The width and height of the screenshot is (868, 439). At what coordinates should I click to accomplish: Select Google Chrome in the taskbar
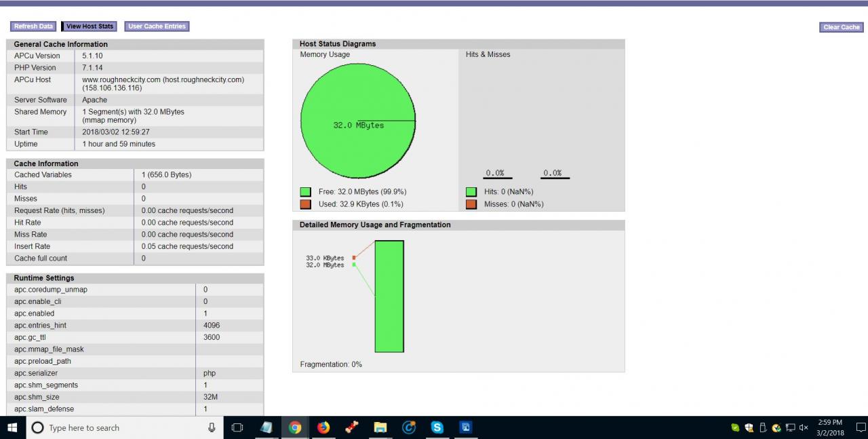[x=295, y=427]
